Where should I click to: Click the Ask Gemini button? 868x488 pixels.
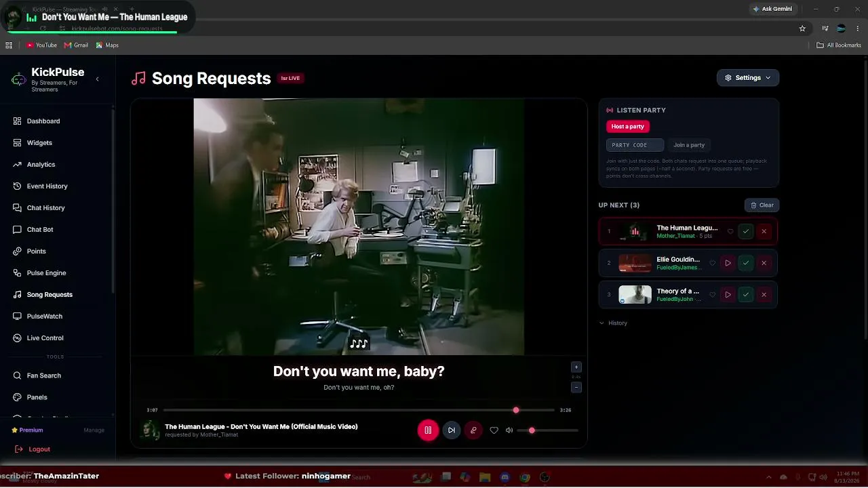772,9
